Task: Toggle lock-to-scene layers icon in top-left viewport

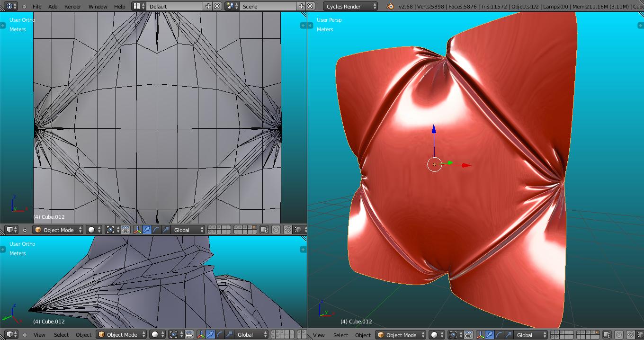Action: click(x=264, y=230)
